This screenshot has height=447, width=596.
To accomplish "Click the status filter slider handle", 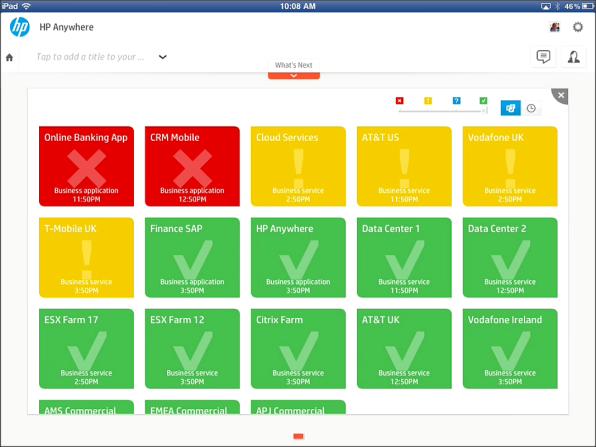I will click(x=485, y=111).
